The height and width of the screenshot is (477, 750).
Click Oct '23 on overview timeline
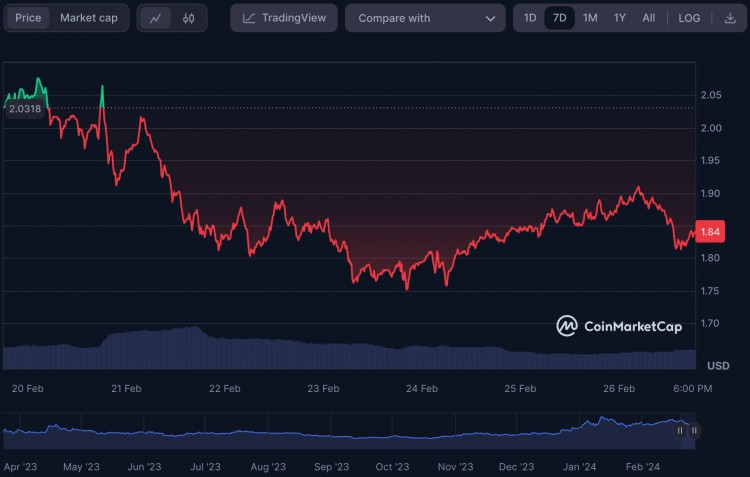[x=392, y=467]
